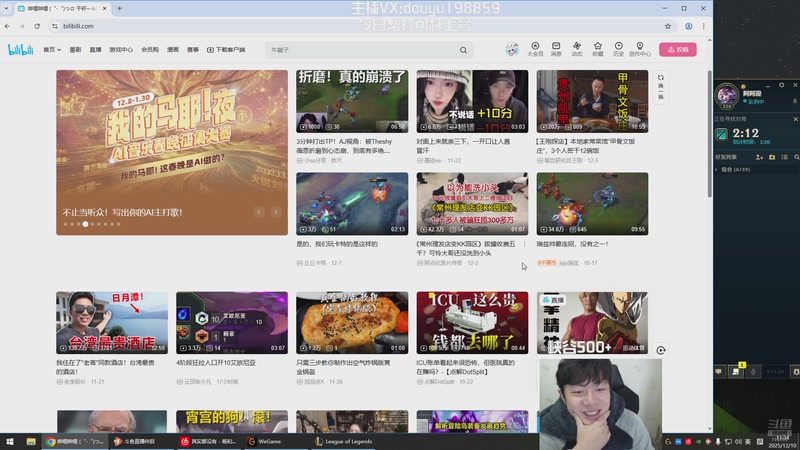
Task: Open the 消息 messages icon
Action: 556,49
